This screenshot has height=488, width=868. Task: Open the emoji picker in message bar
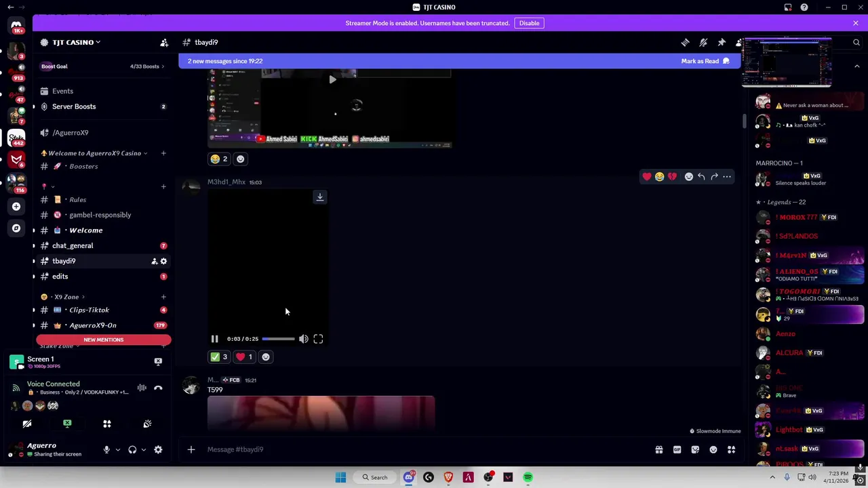[713, 449]
